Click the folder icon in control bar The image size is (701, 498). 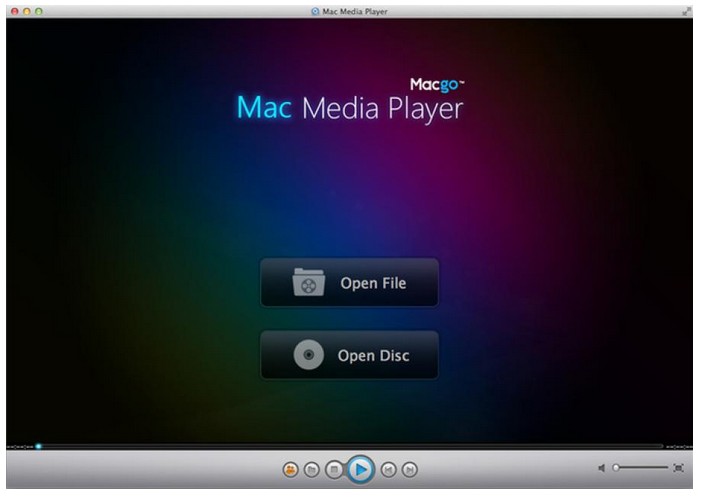pos(312,469)
